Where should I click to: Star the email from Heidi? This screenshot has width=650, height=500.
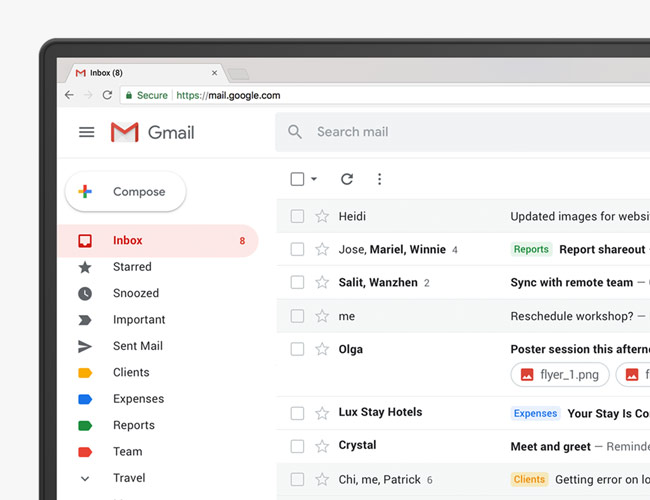tap(322, 216)
